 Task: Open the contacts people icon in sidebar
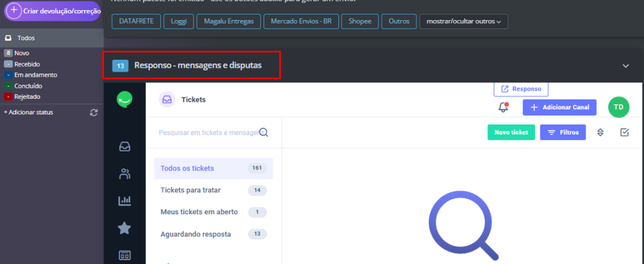(125, 174)
